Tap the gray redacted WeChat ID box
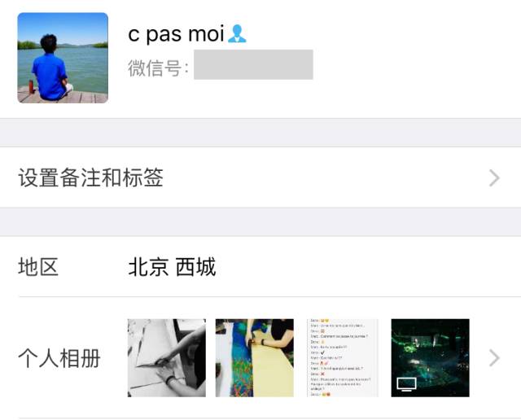The width and height of the screenshot is (521, 420). 253,64
